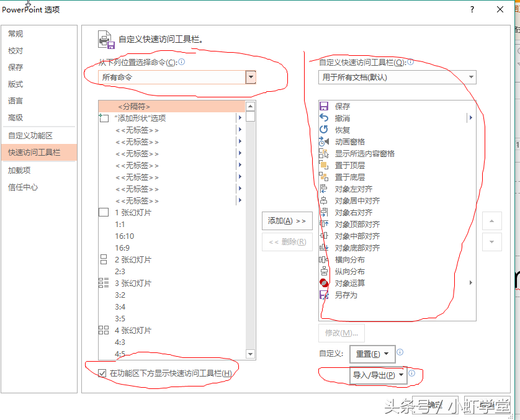Open the 保存 options category in sidebar
The image size is (520, 420).
click(x=39, y=67)
